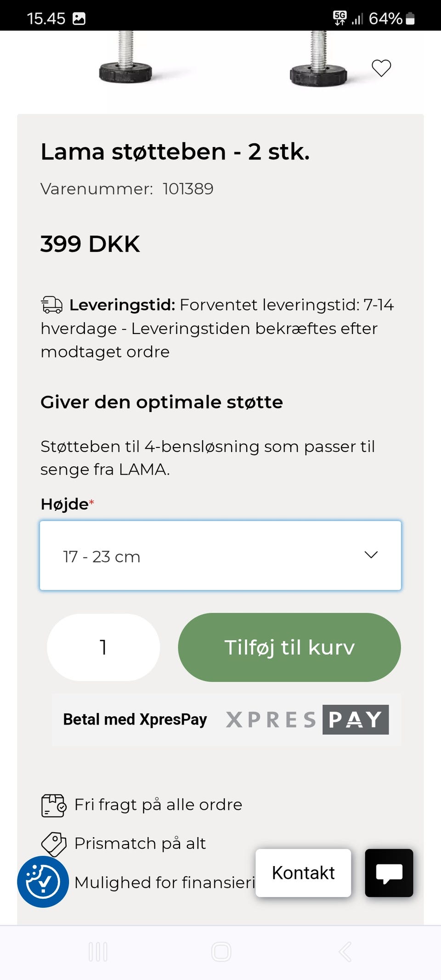Click the chevron in Højde selector

click(x=371, y=555)
